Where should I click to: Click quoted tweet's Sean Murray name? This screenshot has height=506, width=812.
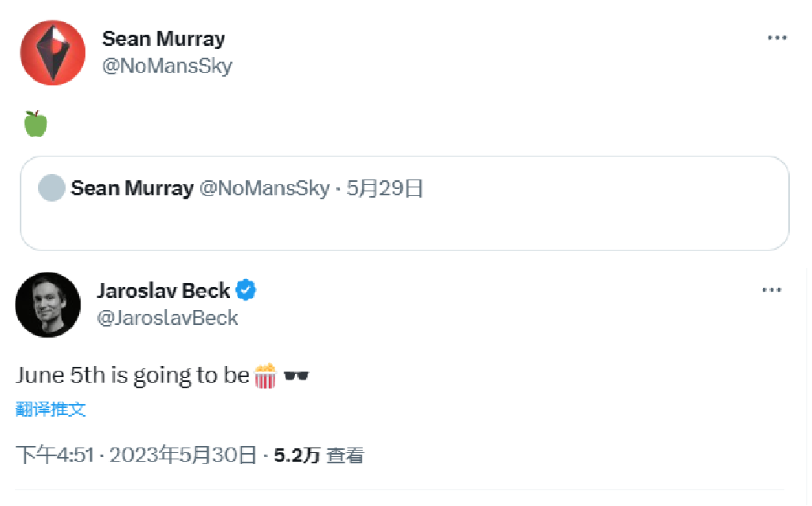[x=132, y=188]
